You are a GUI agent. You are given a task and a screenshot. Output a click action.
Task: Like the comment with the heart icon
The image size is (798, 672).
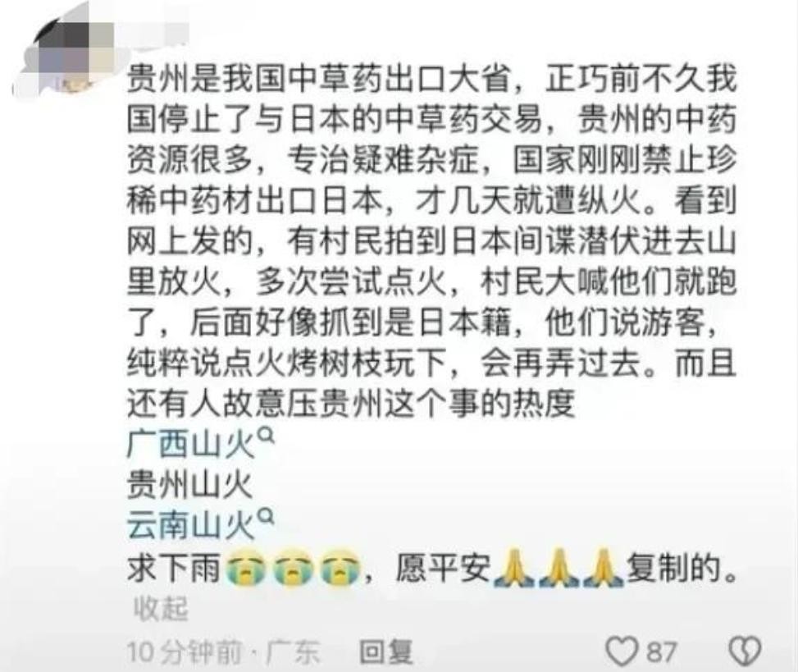point(622,651)
